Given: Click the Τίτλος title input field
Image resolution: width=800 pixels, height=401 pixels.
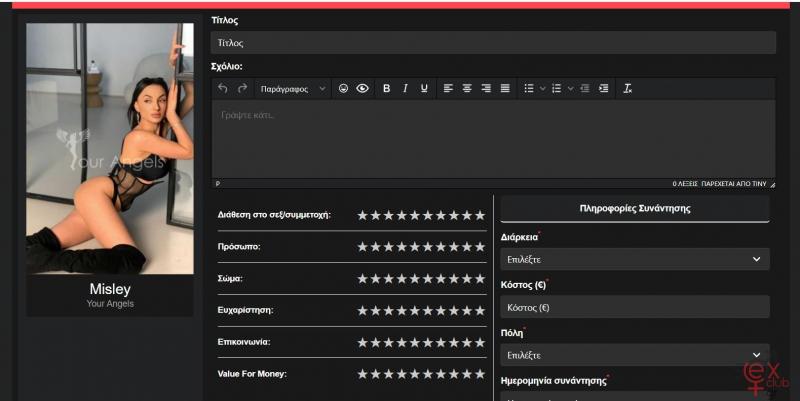Looking at the screenshot, I should click(x=493, y=43).
